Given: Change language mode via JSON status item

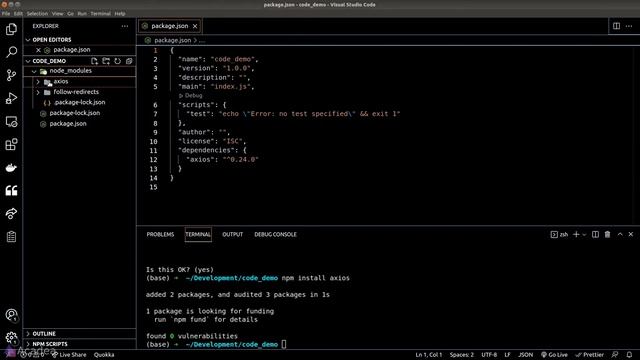Looking at the screenshot, I should pos(525,355).
